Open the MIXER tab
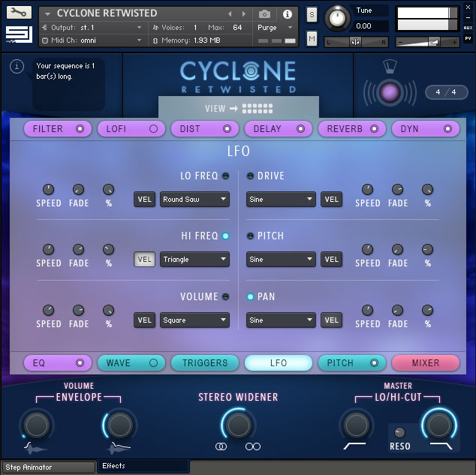 [426, 363]
